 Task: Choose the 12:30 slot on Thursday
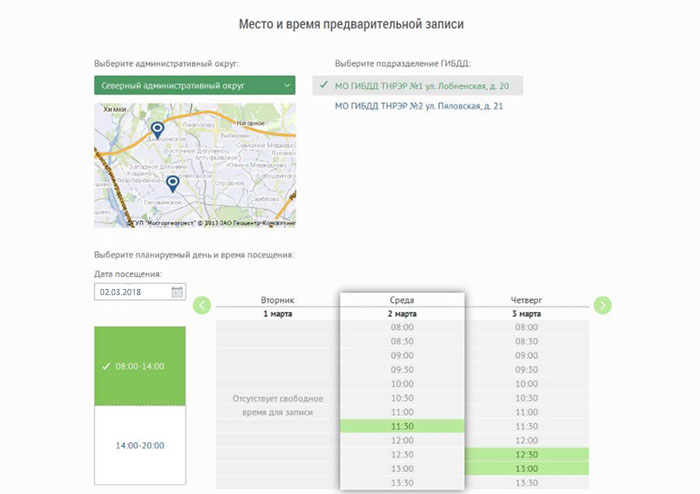527,454
